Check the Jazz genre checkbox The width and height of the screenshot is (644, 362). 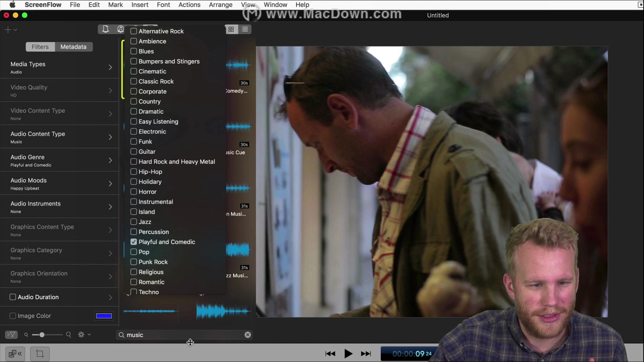coord(133,222)
